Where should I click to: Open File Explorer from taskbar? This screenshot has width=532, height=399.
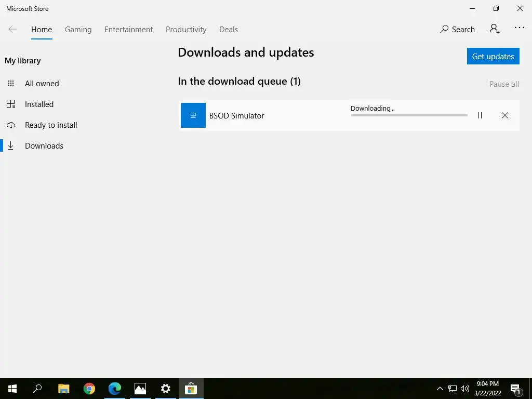coord(63,389)
